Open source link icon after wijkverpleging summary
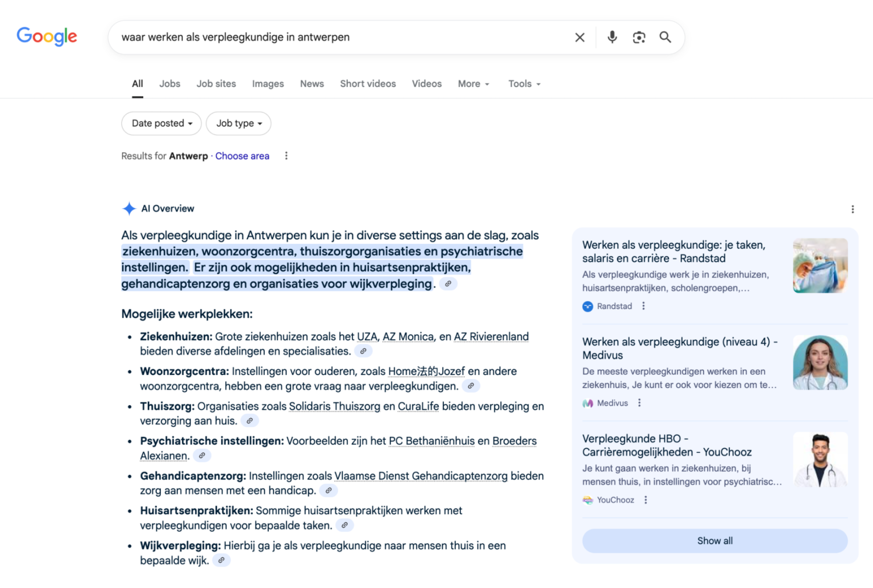This screenshot has height=588, width=873. [448, 283]
